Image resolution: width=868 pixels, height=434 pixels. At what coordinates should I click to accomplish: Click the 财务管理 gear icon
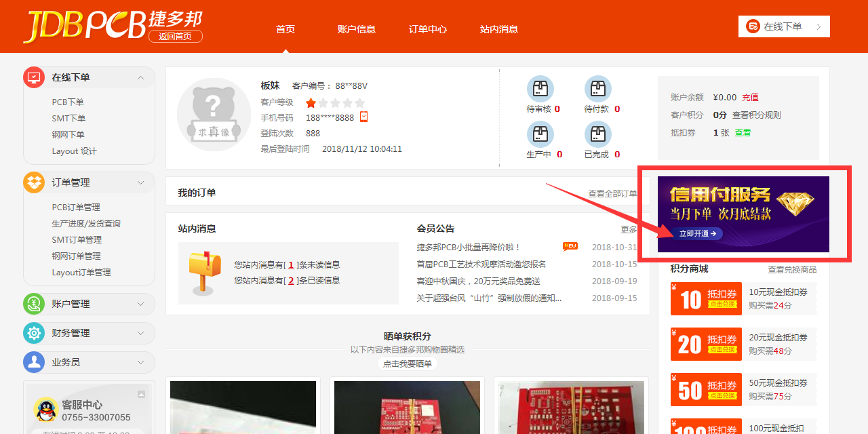(x=34, y=333)
